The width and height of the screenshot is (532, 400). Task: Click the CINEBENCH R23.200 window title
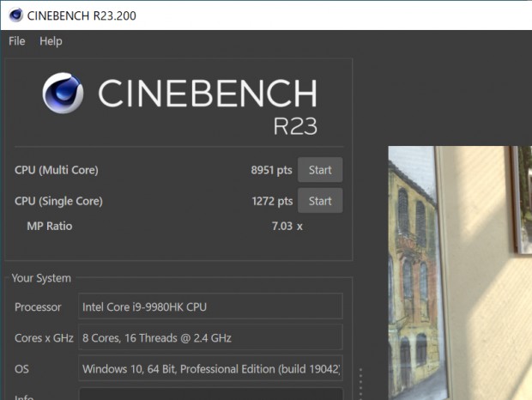(x=82, y=15)
